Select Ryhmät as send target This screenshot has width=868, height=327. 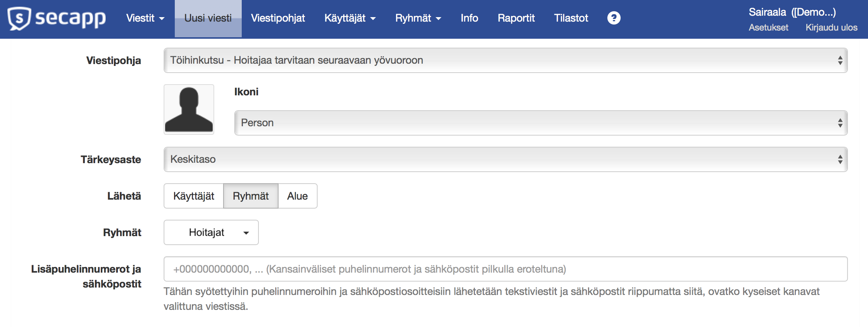point(251,196)
